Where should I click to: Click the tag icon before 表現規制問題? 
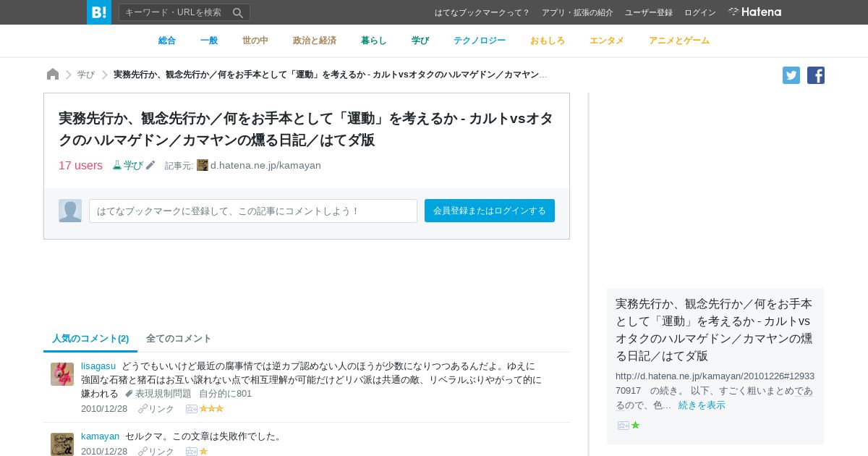(129, 394)
